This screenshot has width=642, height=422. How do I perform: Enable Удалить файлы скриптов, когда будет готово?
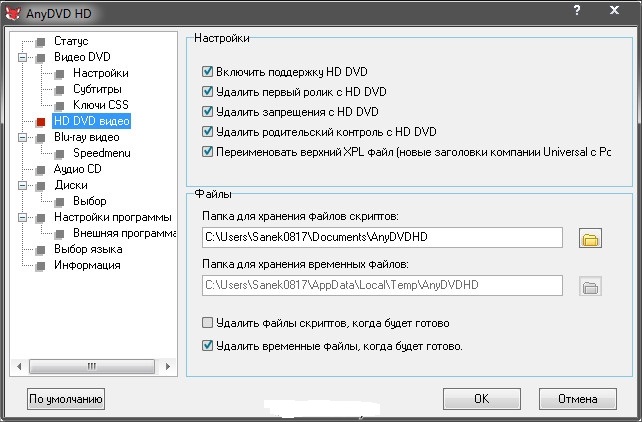click(208, 323)
